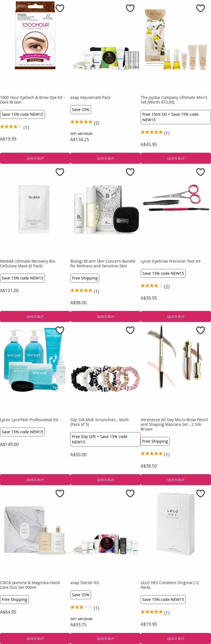Add Slip Silk Midi Scrunchies to wishlist
211x644 pixels.
[x=130, y=330]
